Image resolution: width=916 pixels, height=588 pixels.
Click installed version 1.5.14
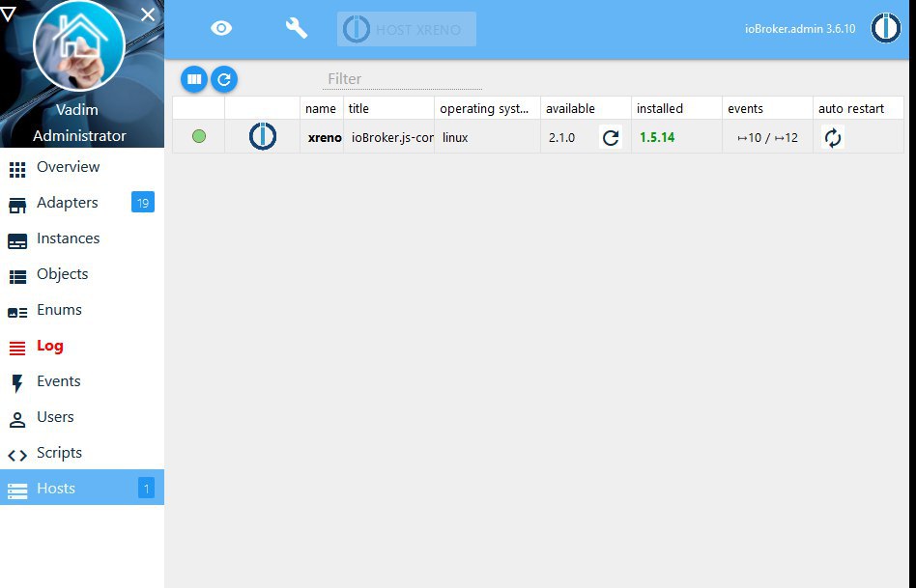[657, 137]
